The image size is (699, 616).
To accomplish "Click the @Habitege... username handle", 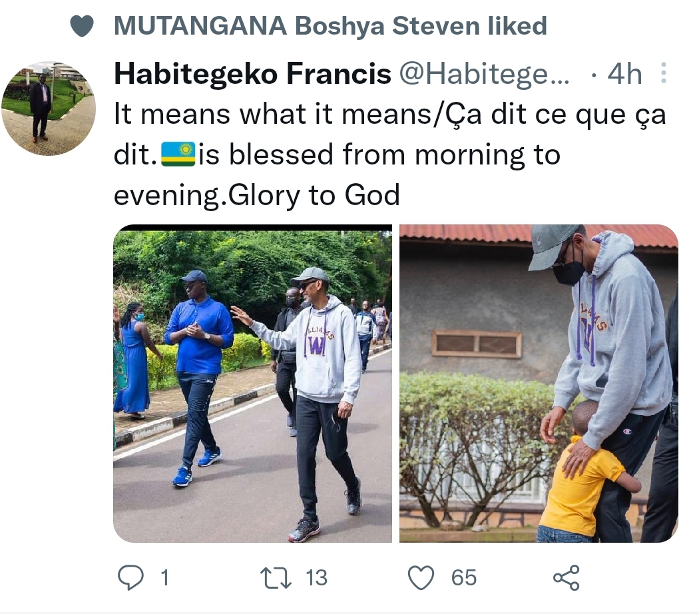I will point(484,75).
